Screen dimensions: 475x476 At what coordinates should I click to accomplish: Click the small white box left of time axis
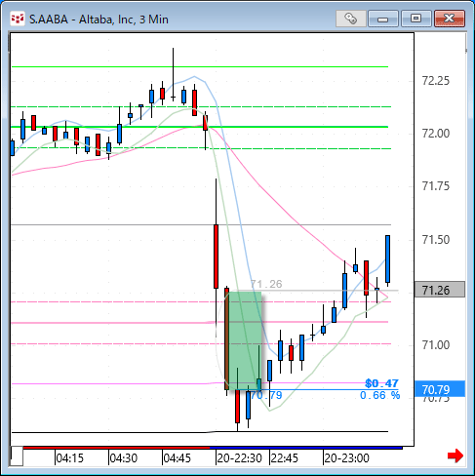pyautogui.click(x=17, y=456)
